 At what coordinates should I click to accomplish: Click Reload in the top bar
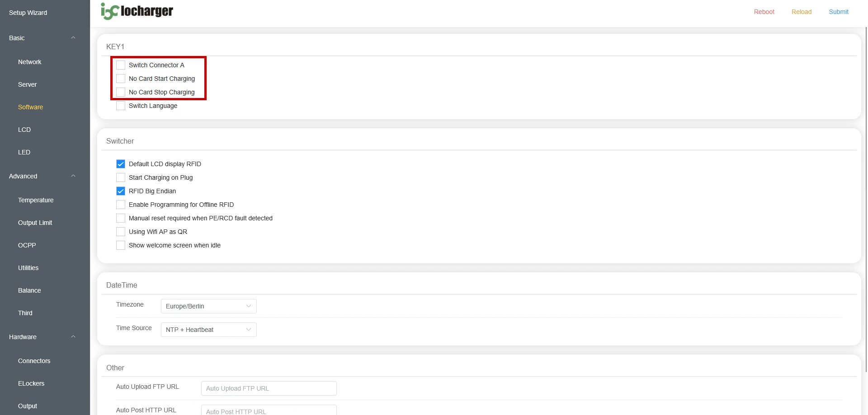(x=801, y=12)
